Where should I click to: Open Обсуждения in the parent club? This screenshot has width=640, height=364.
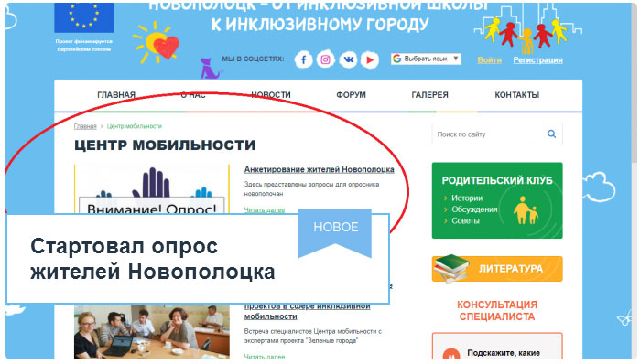474,209
